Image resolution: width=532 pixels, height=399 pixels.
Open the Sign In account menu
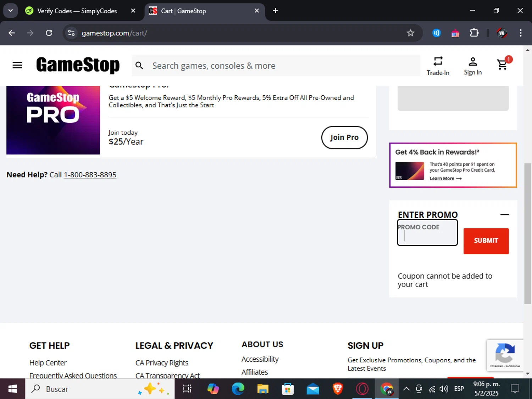[473, 66]
